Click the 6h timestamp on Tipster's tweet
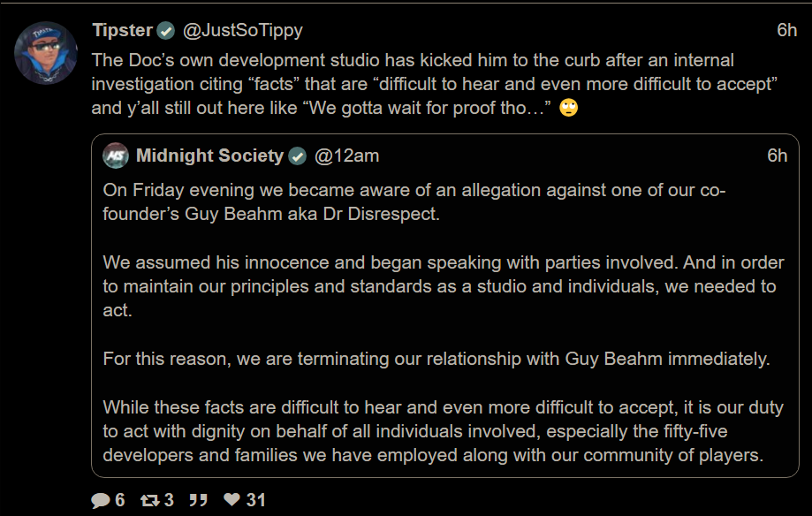 click(x=786, y=31)
